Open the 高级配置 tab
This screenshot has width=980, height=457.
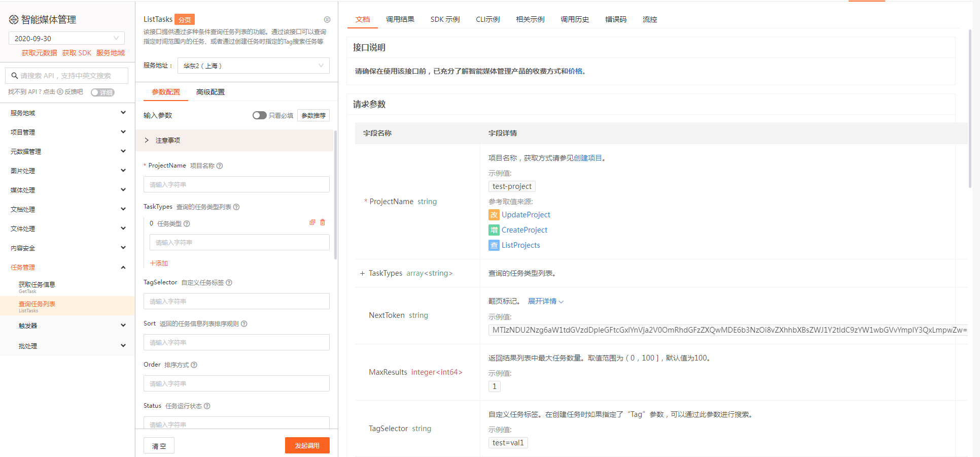[x=211, y=92]
